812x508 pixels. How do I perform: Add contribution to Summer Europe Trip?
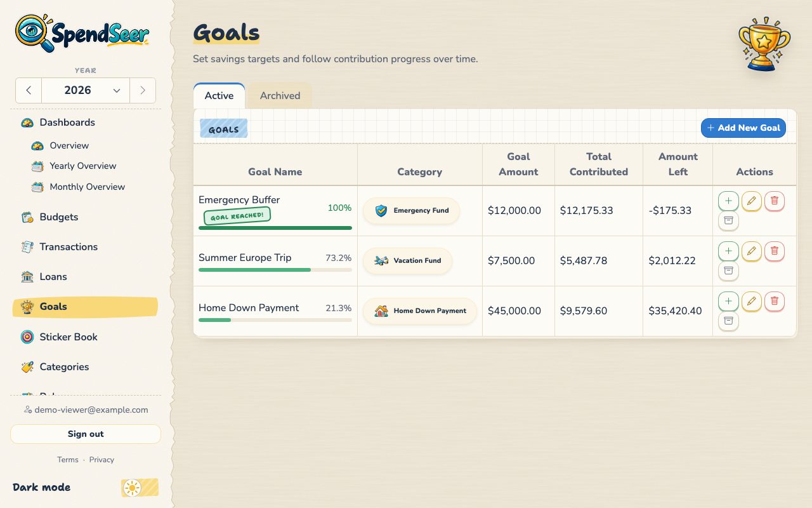click(728, 251)
